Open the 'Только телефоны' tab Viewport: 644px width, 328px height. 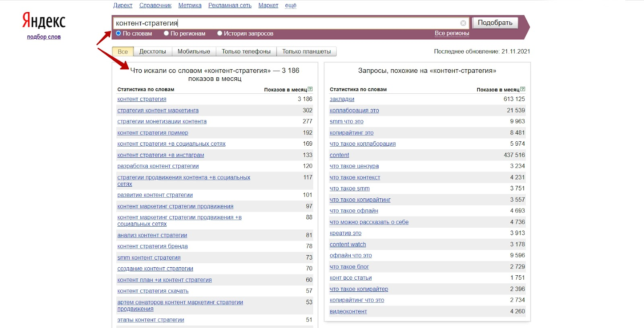246,52
